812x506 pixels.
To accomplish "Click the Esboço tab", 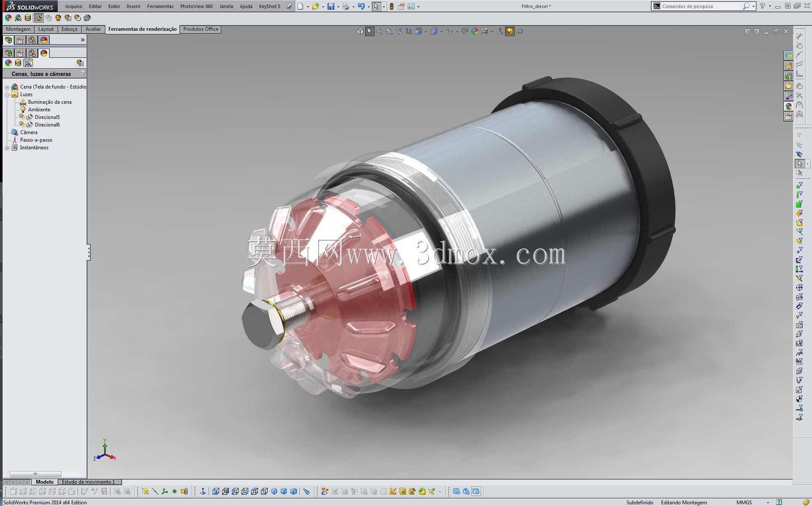I will 70,29.
